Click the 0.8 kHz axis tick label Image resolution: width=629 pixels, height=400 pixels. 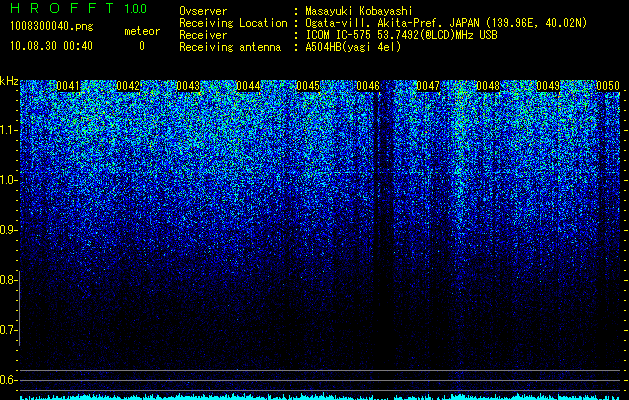tap(8, 280)
